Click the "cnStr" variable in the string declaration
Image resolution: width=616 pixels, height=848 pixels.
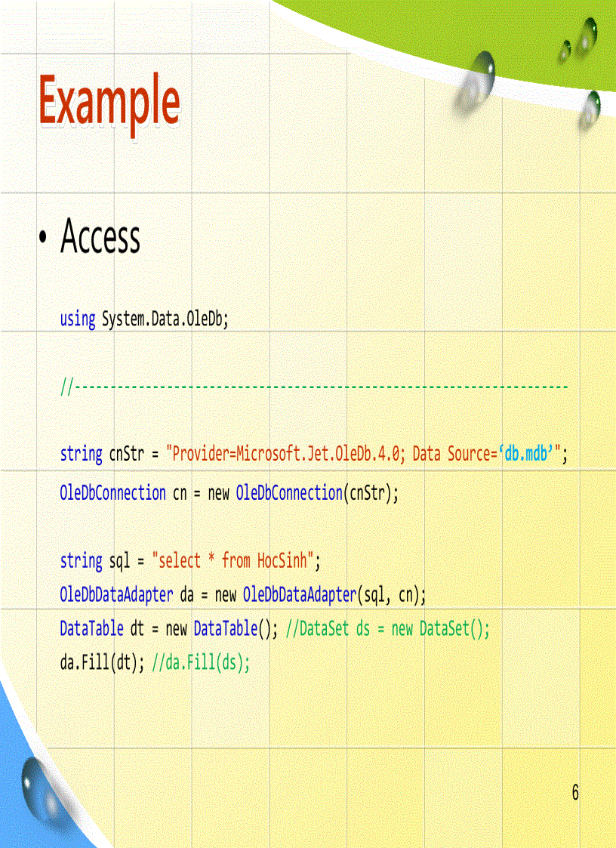tap(126, 455)
